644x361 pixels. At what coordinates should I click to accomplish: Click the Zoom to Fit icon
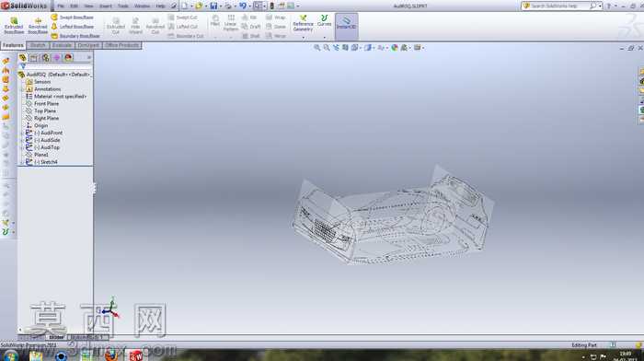(x=317, y=48)
